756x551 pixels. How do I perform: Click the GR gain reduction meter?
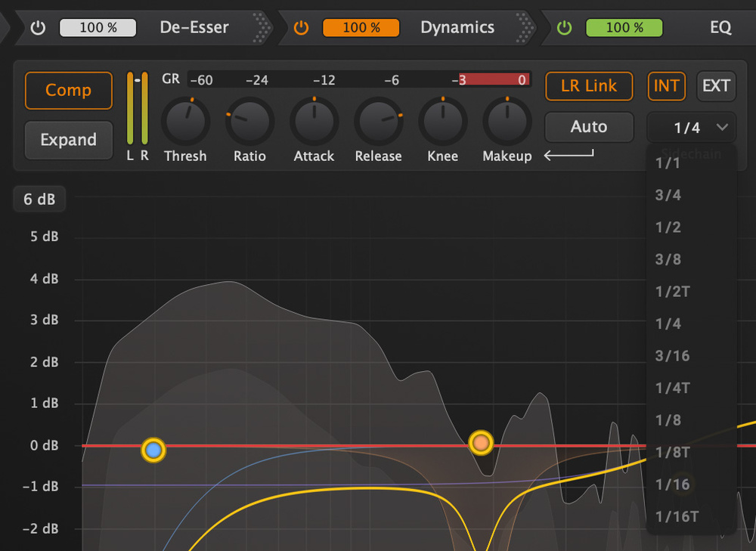pos(359,79)
